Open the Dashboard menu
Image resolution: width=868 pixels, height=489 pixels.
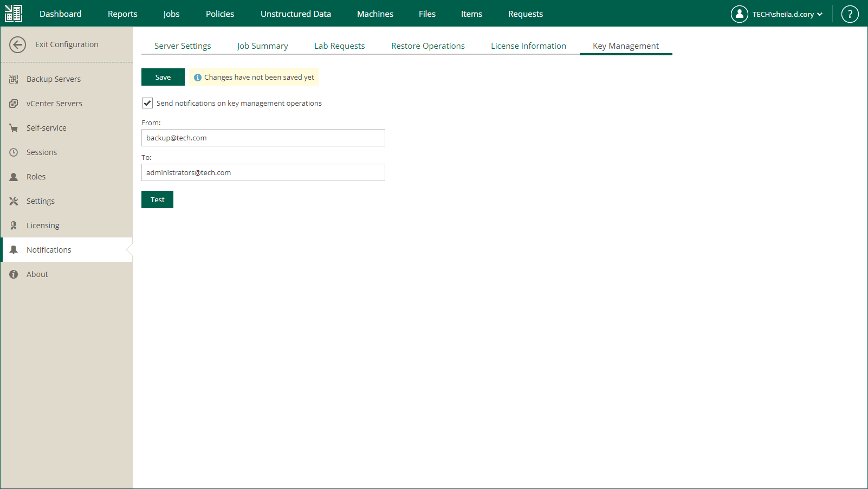pos(61,14)
